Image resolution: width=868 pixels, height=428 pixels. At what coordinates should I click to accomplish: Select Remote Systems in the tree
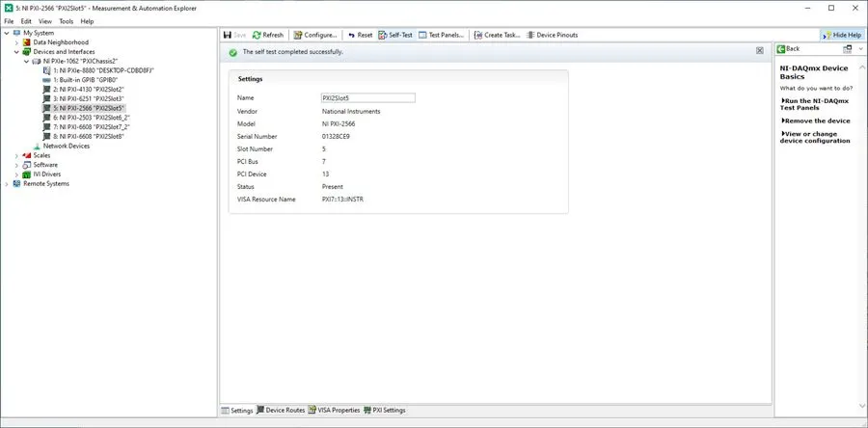46,184
